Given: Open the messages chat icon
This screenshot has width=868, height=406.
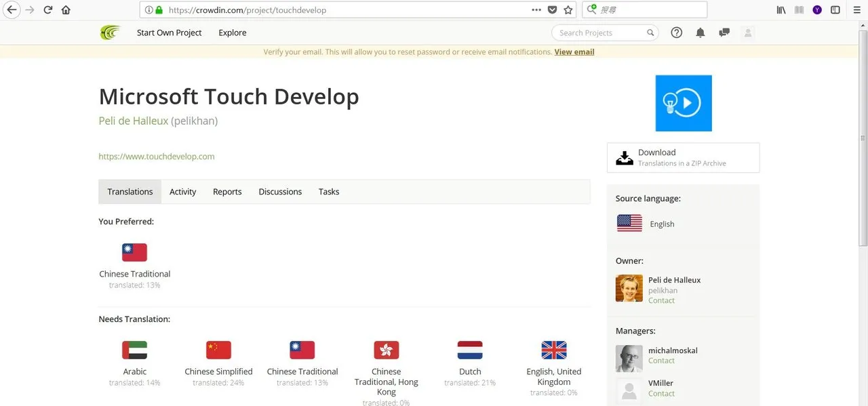Looking at the screenshot, I should coord(724,33).
